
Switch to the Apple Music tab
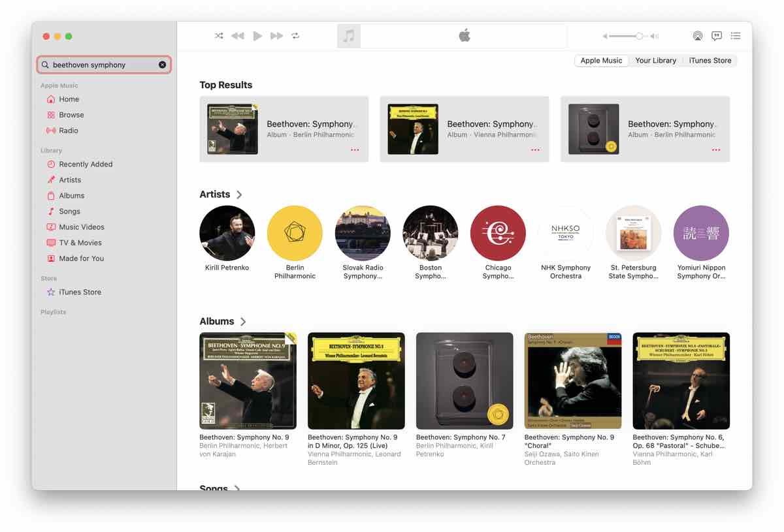click(601, 61)
